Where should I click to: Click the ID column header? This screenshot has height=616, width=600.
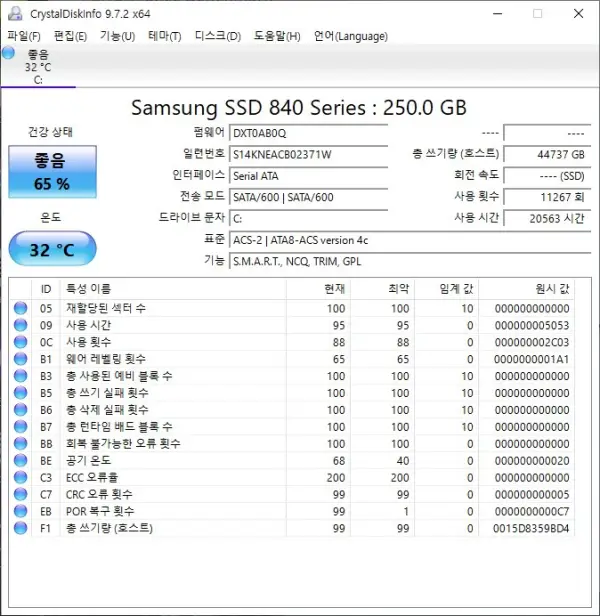pos(46,289)
